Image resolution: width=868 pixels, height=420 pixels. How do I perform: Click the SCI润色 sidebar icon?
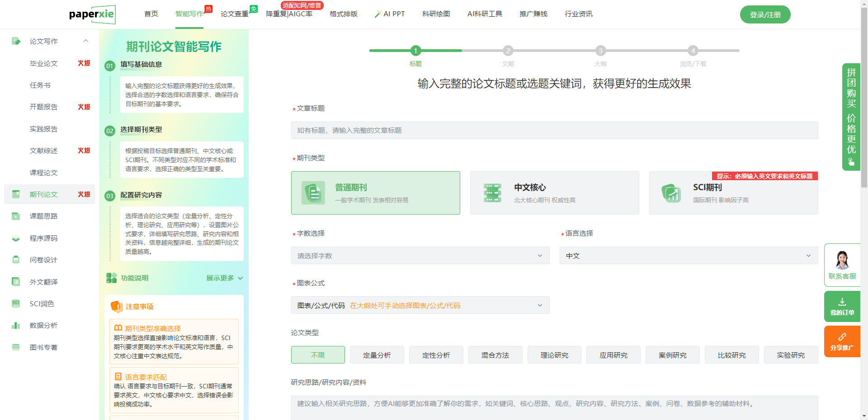[16, 303]
